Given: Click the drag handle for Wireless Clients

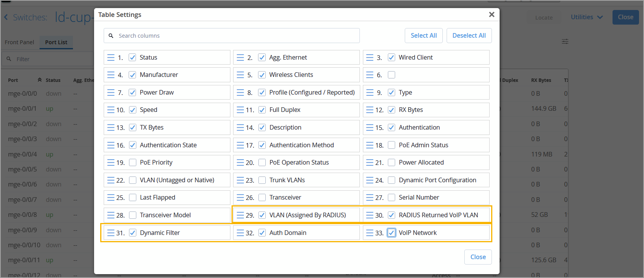Looking at the screenshot, I should coord(240,75).
